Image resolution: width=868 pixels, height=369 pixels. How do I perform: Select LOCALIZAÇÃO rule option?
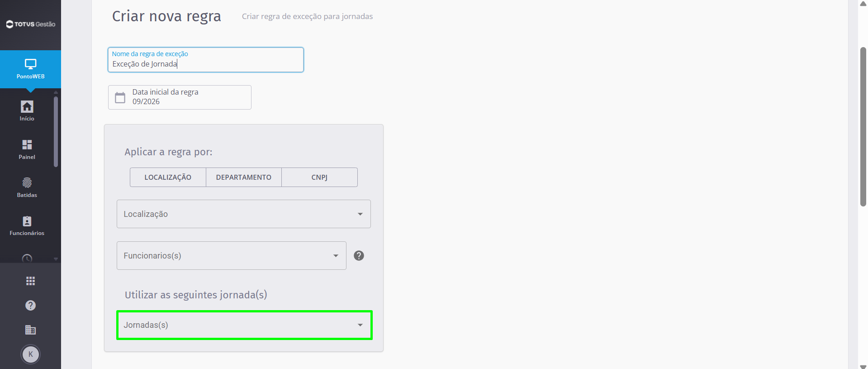168,177
